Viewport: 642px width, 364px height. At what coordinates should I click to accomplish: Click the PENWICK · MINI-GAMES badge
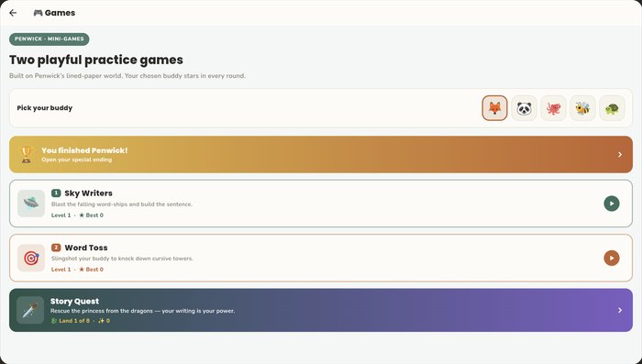tap(50, 39)
